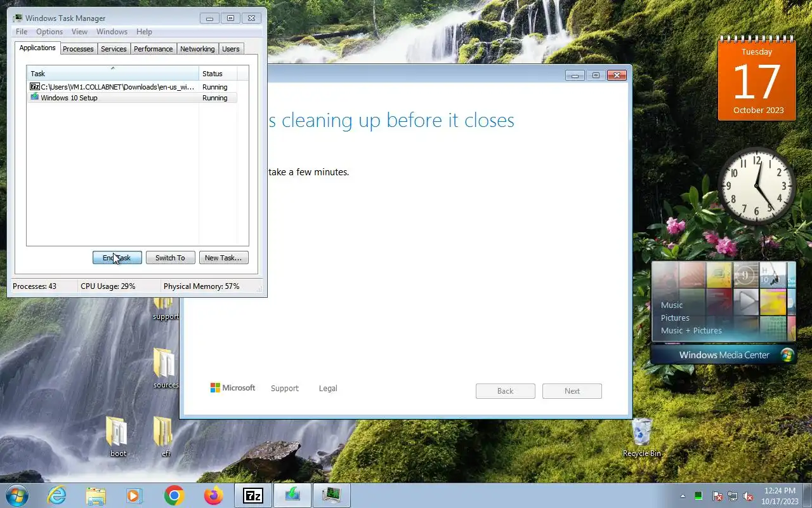
Task: Sort by the Status column header
Action: coord(218,74)
